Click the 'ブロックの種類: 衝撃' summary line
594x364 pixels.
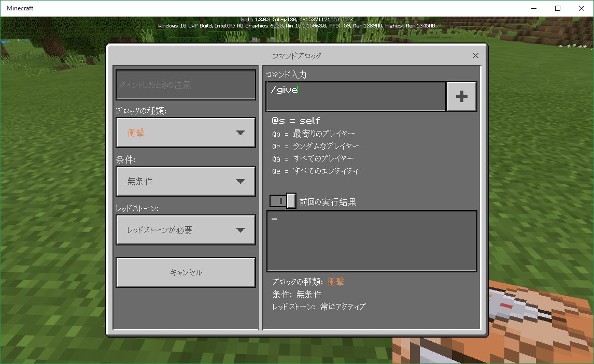308,282
